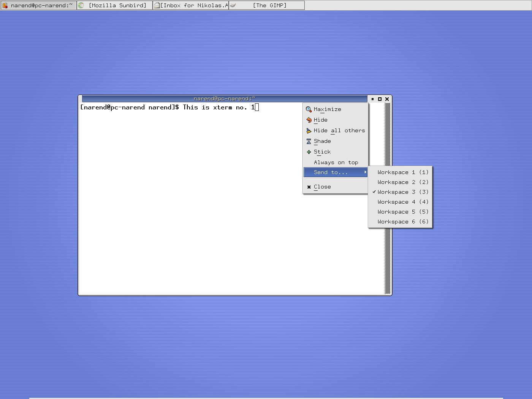Click the Hide arrow icon in menu
The image size is (532, 399).
(x=309, y=120)
